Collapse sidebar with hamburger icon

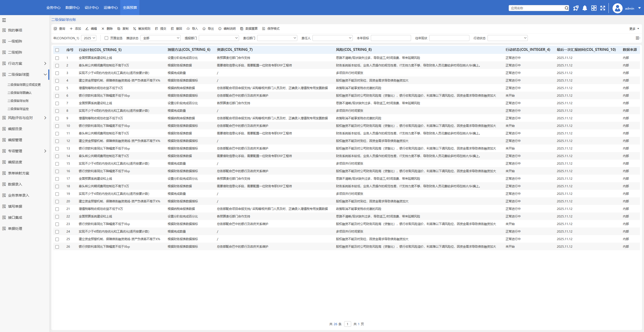(x=4, y=20)
